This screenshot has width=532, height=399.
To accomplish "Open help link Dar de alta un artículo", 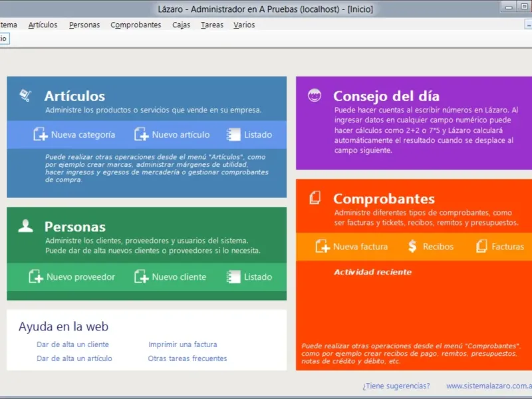I will pyautogui.click(x=74, y=358).
